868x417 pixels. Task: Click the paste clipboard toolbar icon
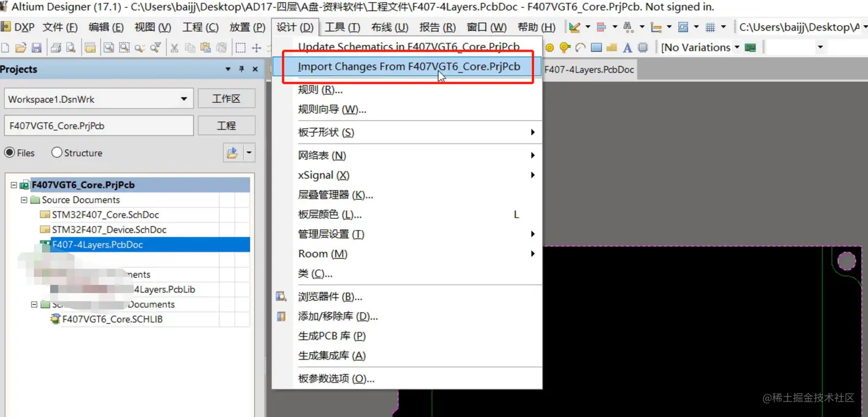(206, 48)
